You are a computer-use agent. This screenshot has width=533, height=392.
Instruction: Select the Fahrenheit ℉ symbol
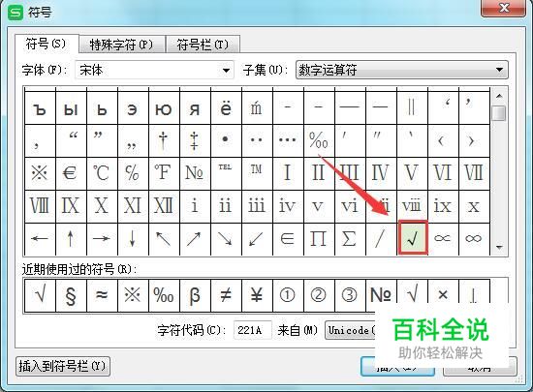164,173
